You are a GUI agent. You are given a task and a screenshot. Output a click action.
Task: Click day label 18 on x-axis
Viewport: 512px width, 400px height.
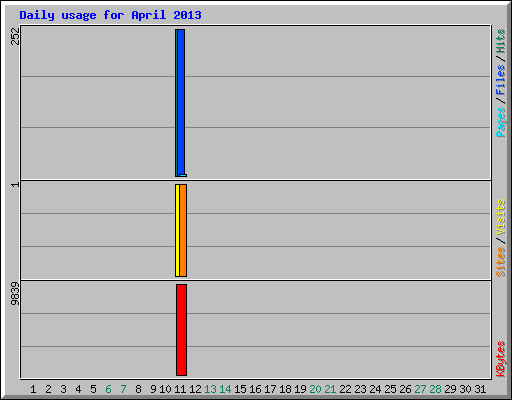285,389
